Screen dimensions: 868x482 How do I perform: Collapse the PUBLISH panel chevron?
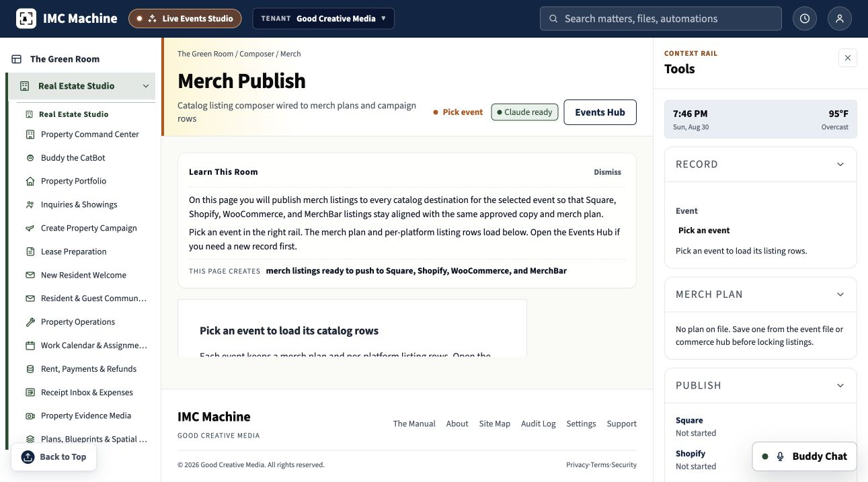pyautogui.click(x=840, y=385)
